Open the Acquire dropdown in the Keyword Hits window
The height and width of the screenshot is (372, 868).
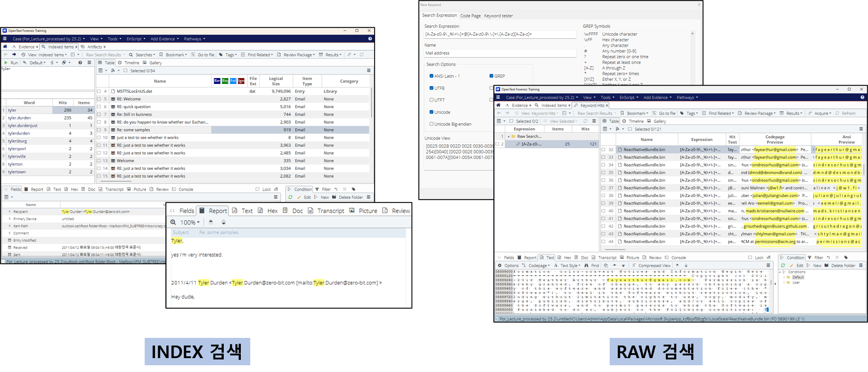tap(820, 114)
